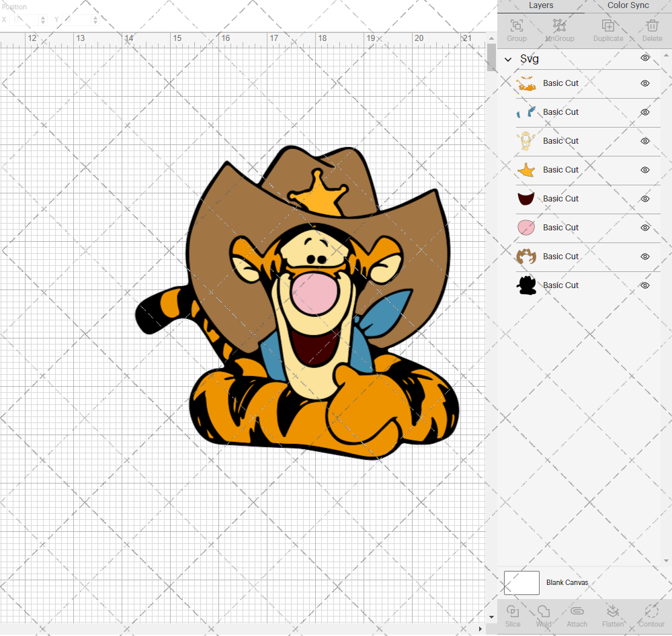Hide the cream face Basic Cut layer

point(645,141)
